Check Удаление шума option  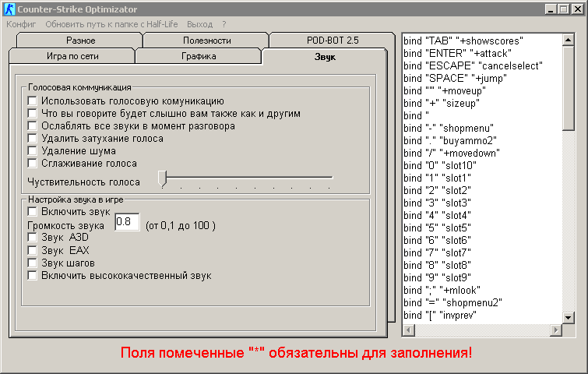[32, 150]
